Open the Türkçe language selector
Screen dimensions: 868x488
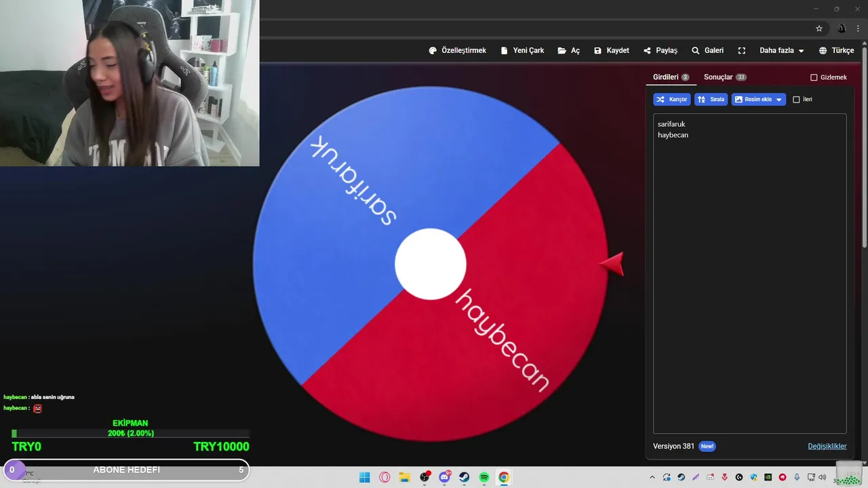pyautogui.click(x=836, y=51)
